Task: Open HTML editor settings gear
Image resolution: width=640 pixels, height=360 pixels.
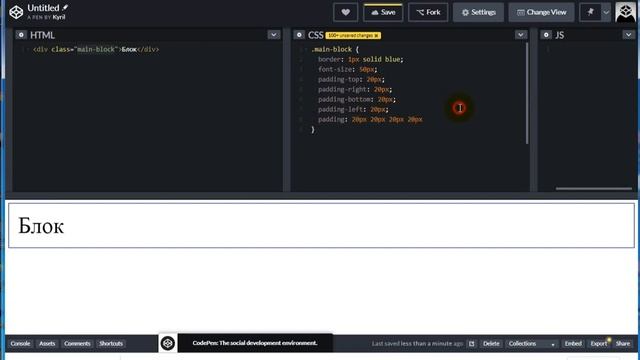Action: pyautogui.click(x=21, y=35)
